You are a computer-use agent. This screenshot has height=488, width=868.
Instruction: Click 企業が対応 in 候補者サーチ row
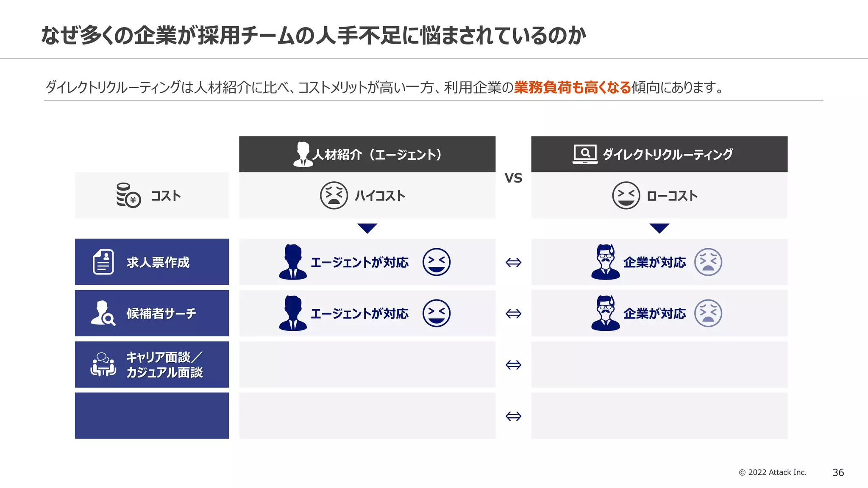pos(655,313)
